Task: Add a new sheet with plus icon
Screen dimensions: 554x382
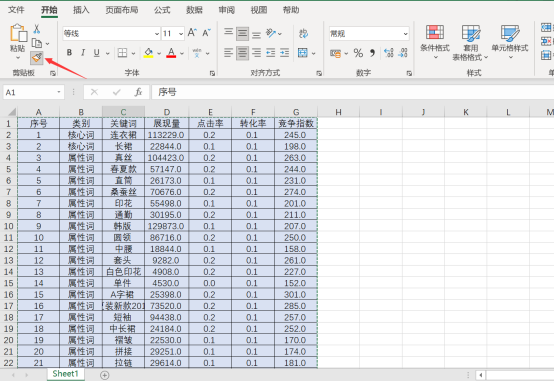Action: tap(105, 375)
